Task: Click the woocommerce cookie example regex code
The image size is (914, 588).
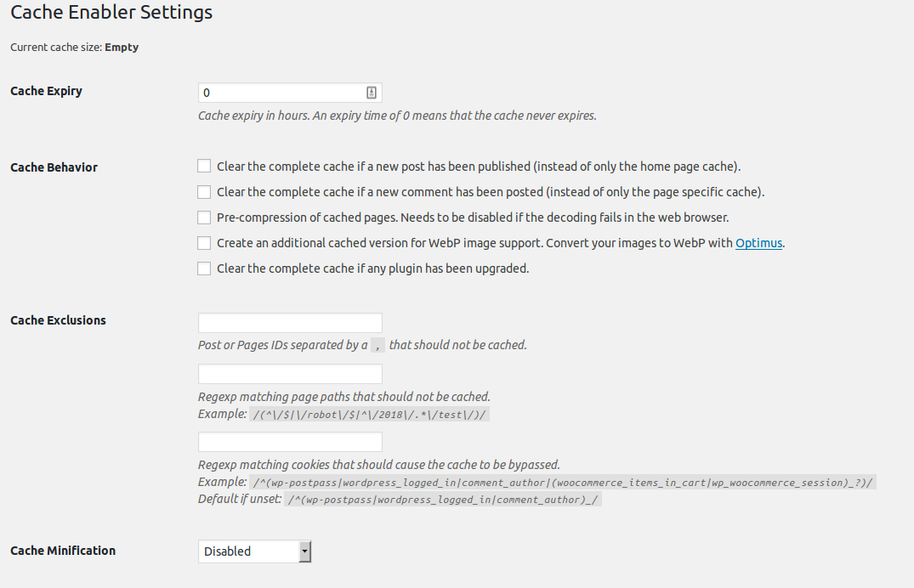Action: pos(563,483)
